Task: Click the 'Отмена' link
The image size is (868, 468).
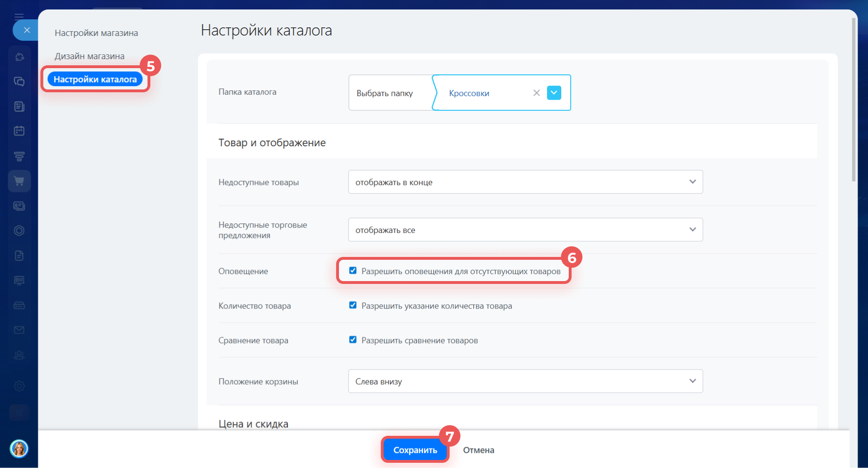Action: (x=478, y=450)
